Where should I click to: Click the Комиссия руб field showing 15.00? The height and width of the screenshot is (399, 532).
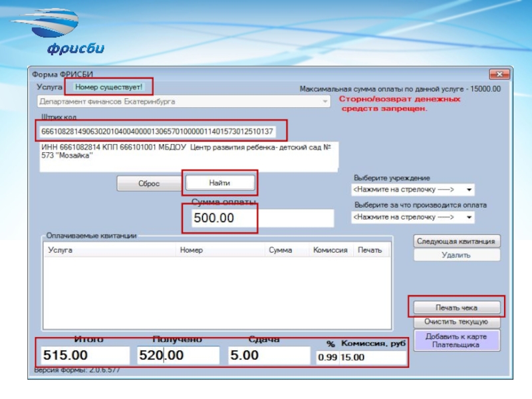tap(372, 357)
